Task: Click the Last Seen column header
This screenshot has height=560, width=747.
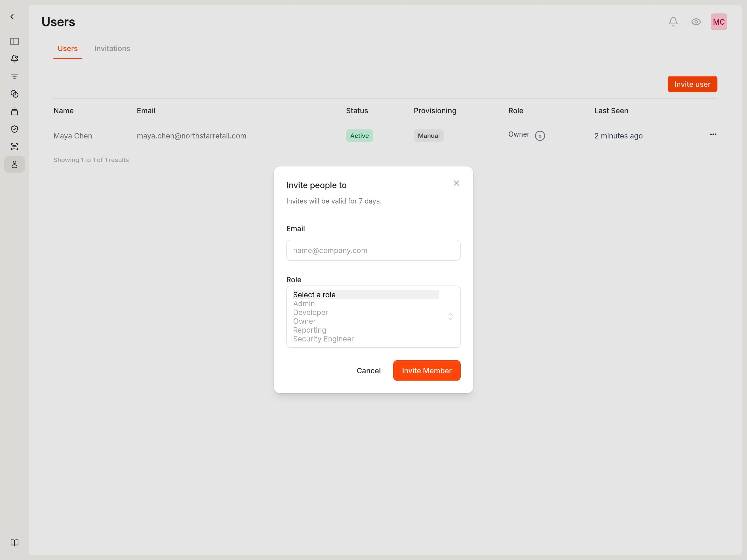Action: click(611, 111)
